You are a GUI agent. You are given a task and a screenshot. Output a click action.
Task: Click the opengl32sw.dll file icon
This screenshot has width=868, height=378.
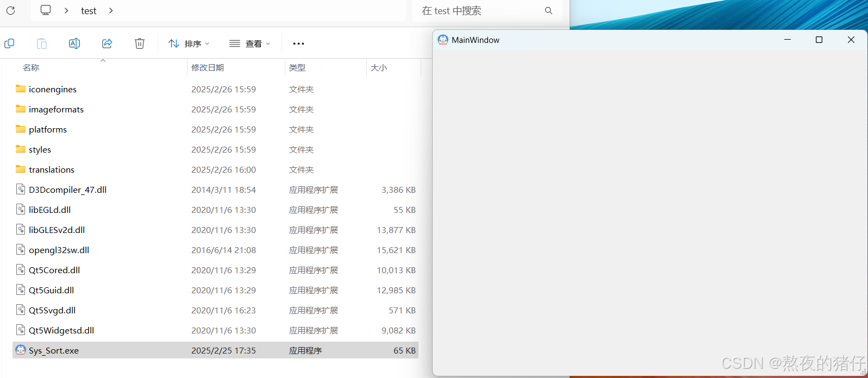tap(21, 249)
